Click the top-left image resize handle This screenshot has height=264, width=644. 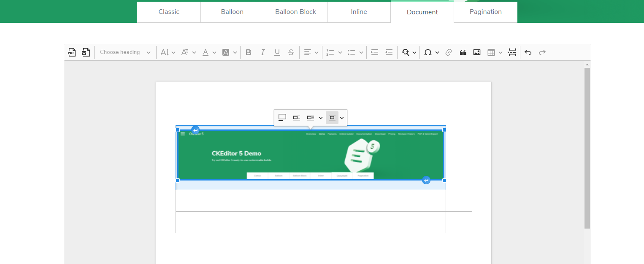pos(178,130)
